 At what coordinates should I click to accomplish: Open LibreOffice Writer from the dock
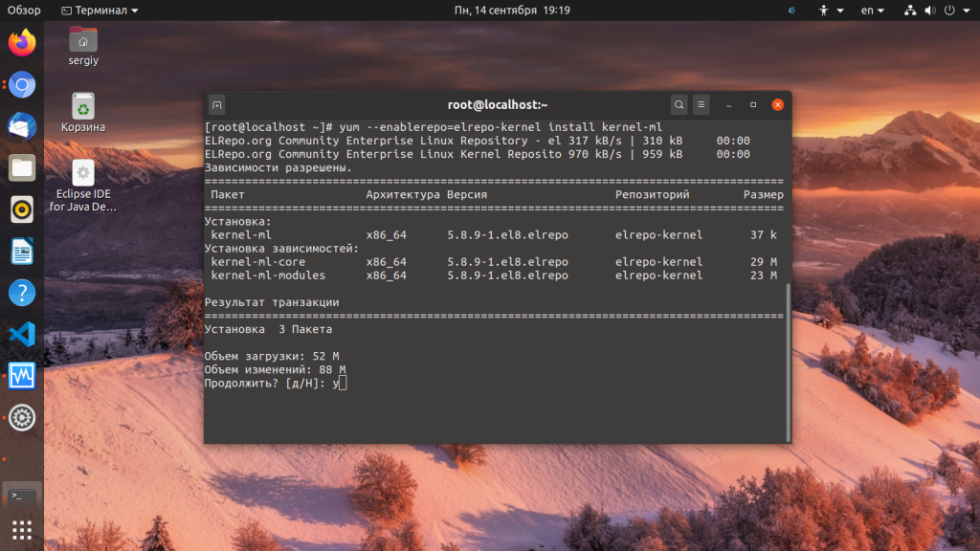click(22, 252)
